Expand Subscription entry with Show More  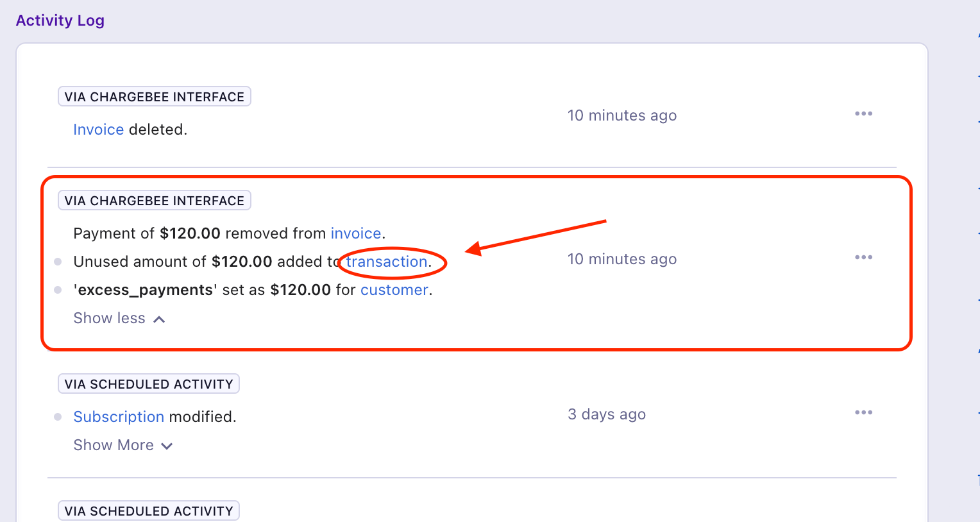(x=122, y=445)
